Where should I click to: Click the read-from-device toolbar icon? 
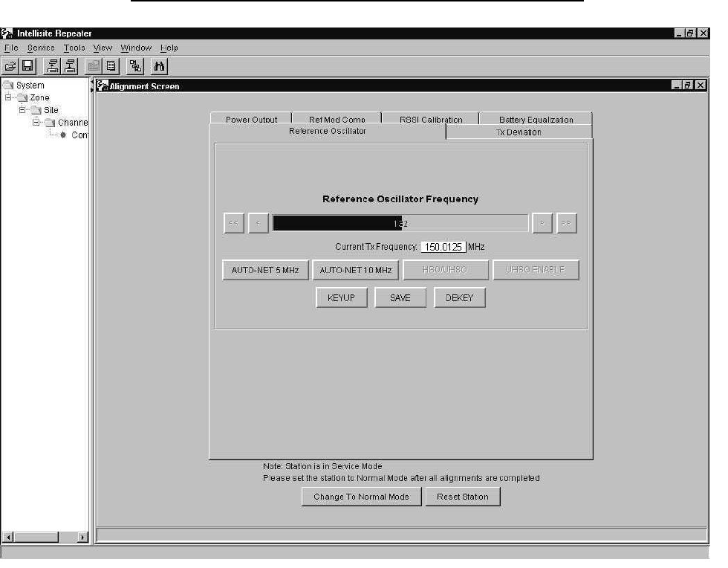pos(53,66)
